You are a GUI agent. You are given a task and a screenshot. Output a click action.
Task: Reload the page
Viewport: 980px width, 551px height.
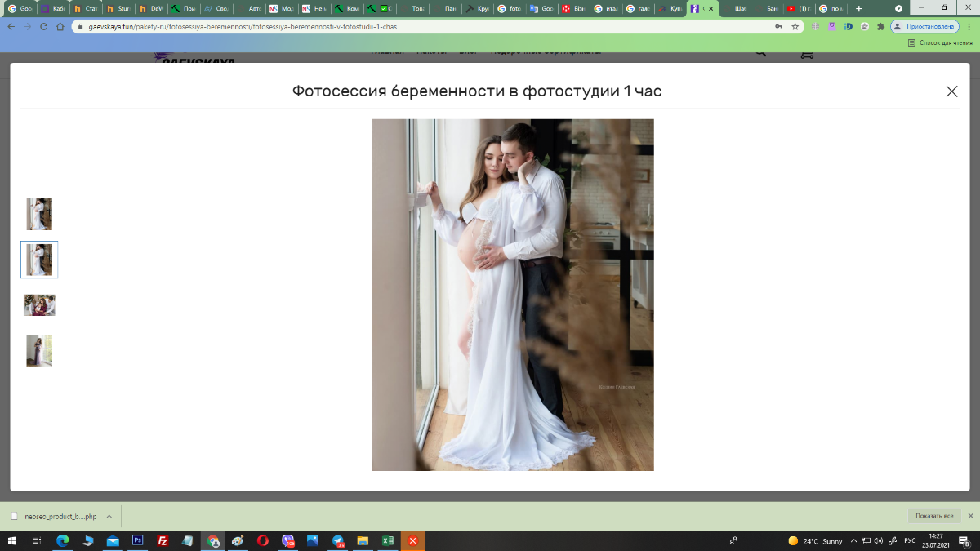click(x=43, y=26)
